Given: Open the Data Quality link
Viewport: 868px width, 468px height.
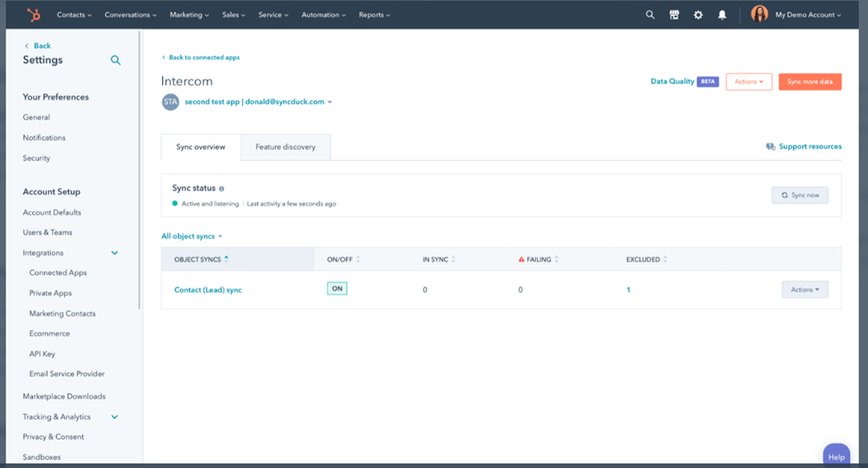Looking at the screenshot, I should coord(672,81).
